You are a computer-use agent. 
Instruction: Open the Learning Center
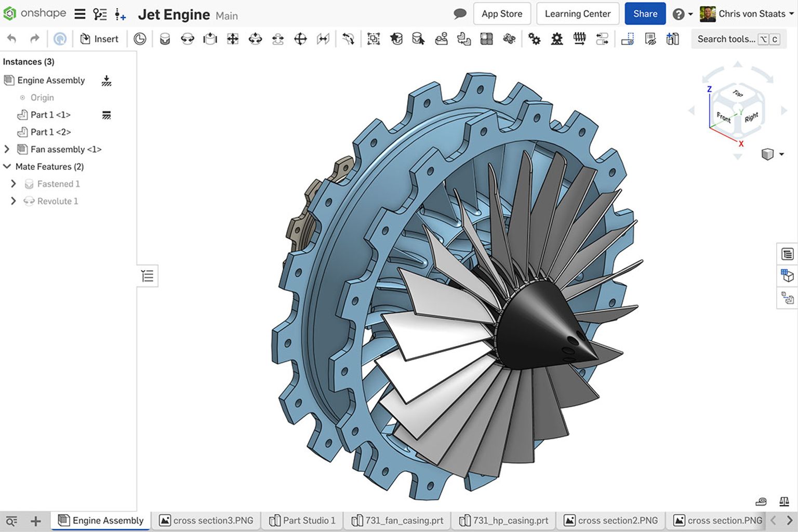click(577, 14)
